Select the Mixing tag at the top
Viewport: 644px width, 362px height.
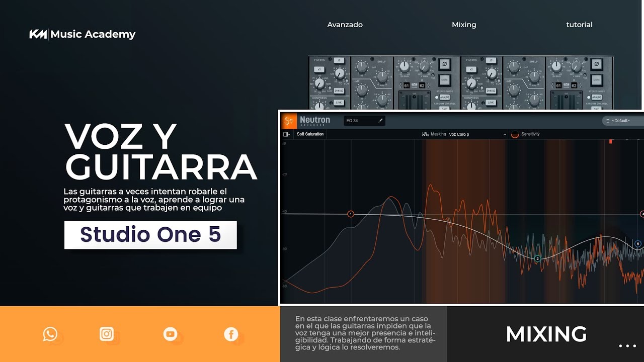pos(464,25)
